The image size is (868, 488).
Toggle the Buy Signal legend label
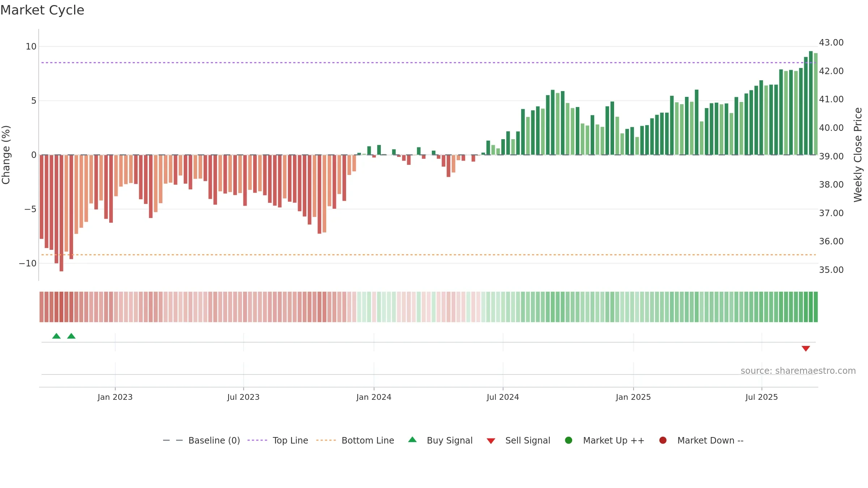[450, 440]
